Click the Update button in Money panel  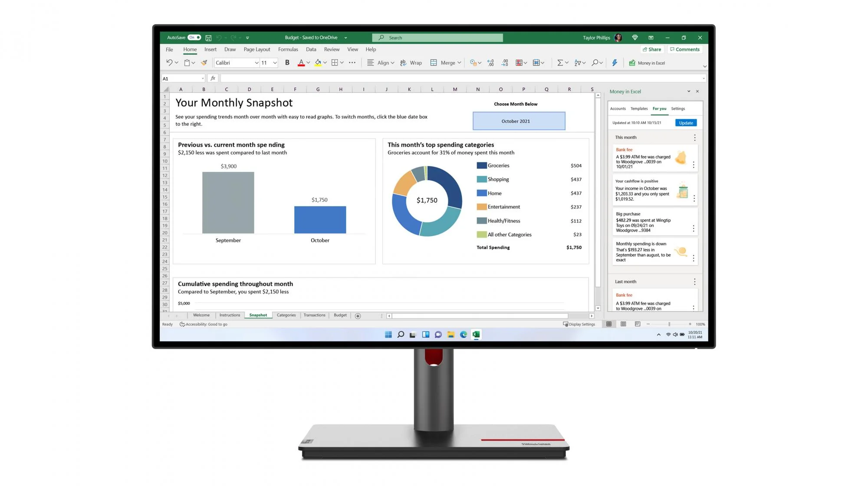(686, 123)
